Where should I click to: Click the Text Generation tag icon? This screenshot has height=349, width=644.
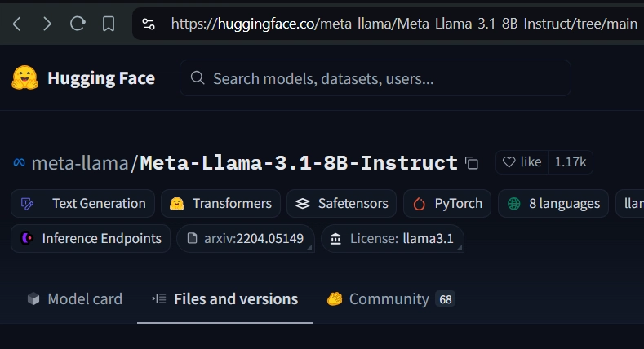(27, 203)
